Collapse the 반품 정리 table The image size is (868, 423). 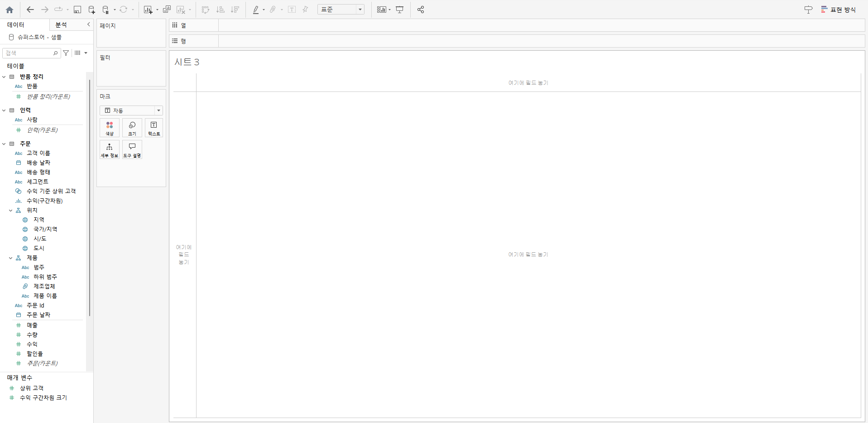pos(4,77)
